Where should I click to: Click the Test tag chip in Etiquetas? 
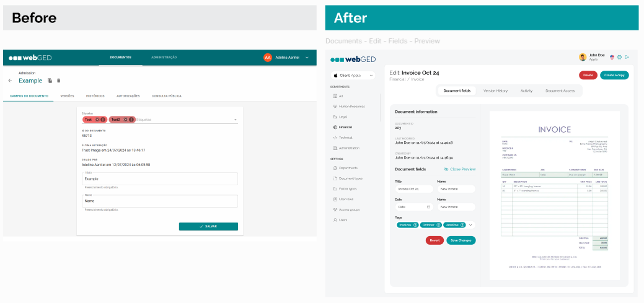point(95,120)
